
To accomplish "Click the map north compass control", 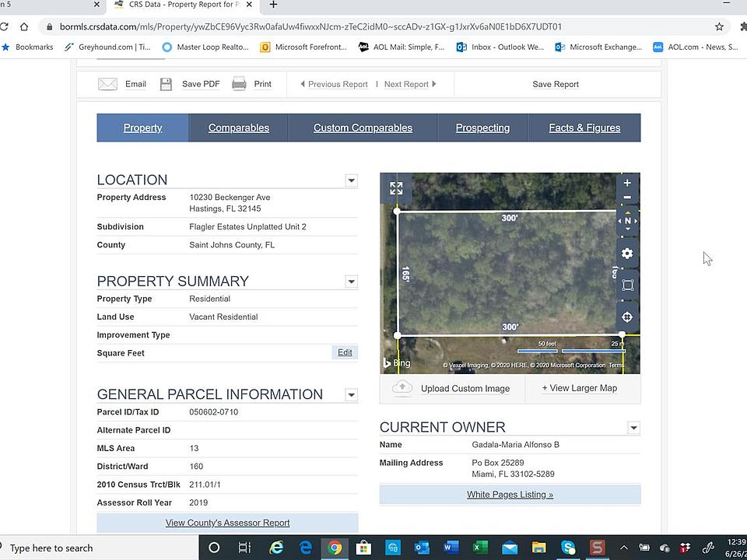I will point(627,221).
